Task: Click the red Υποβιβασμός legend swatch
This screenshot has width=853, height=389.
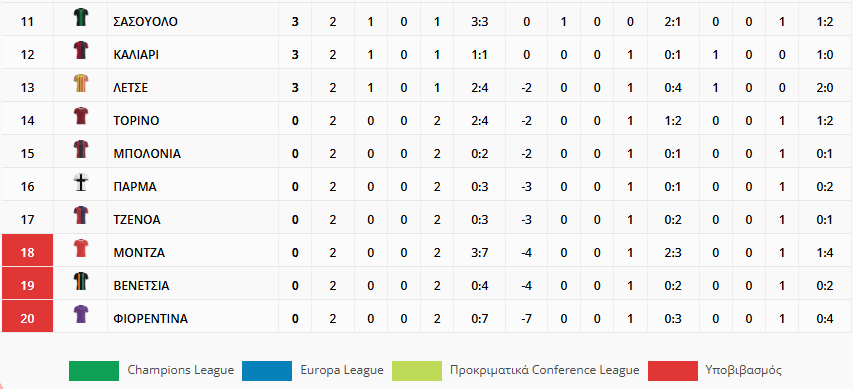Action: click(x=673, y=371)
